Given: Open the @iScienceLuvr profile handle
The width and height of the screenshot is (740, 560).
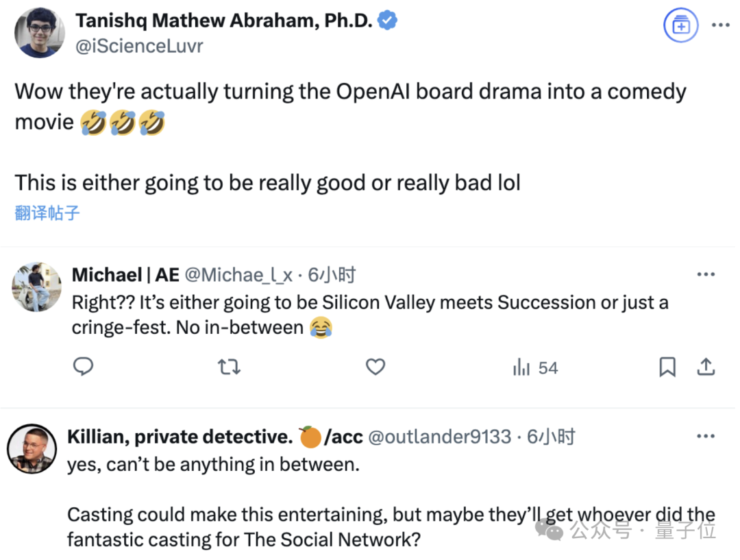Looking at the screenshot, I should tap(139, 46).
